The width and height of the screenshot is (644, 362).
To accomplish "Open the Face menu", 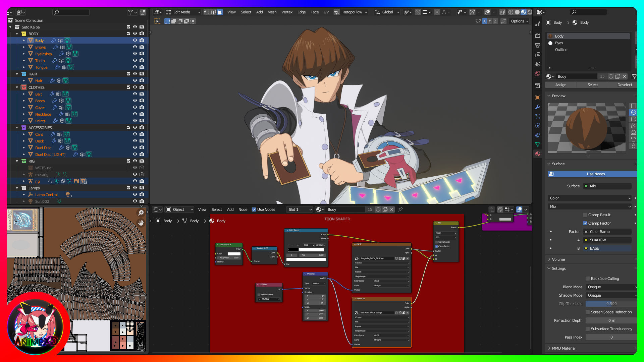I will [315, 12].
